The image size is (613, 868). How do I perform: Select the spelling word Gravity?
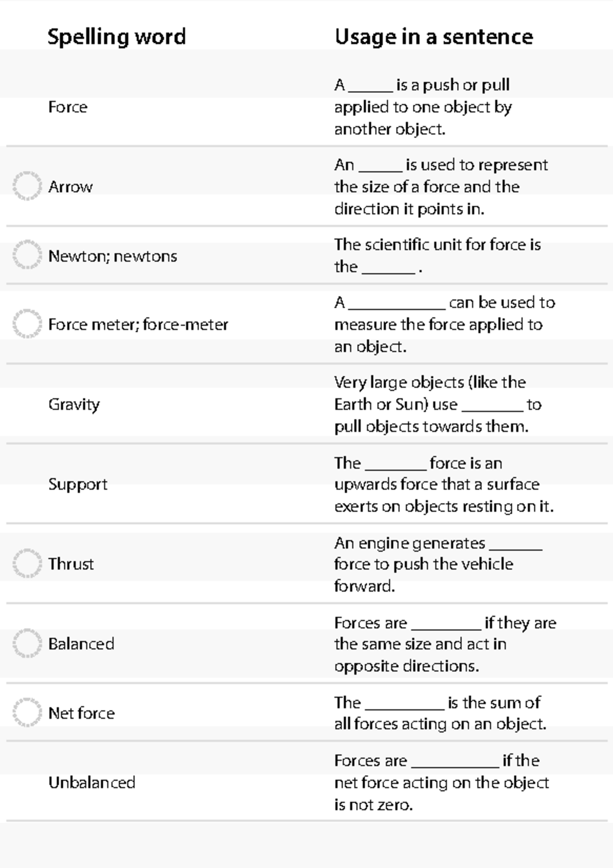pyautogui.click(x=74, y=405)
